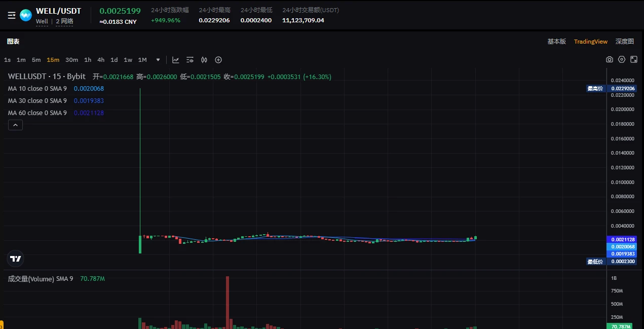The width and height of the screenshot is (644, 329).
Task: Collapse the indicator legend with chevron
Action: (15, 125)
